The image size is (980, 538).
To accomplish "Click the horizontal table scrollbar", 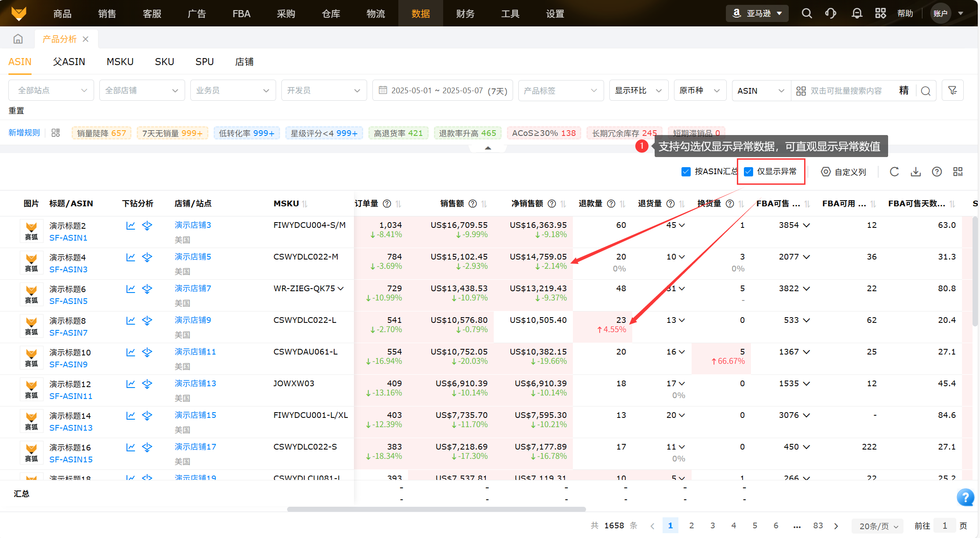I will coord(436,509).
